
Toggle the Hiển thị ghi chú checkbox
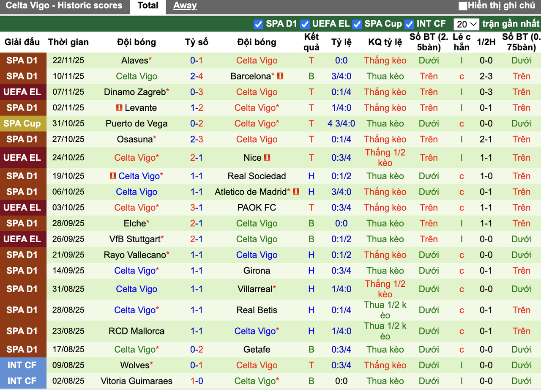463,6
